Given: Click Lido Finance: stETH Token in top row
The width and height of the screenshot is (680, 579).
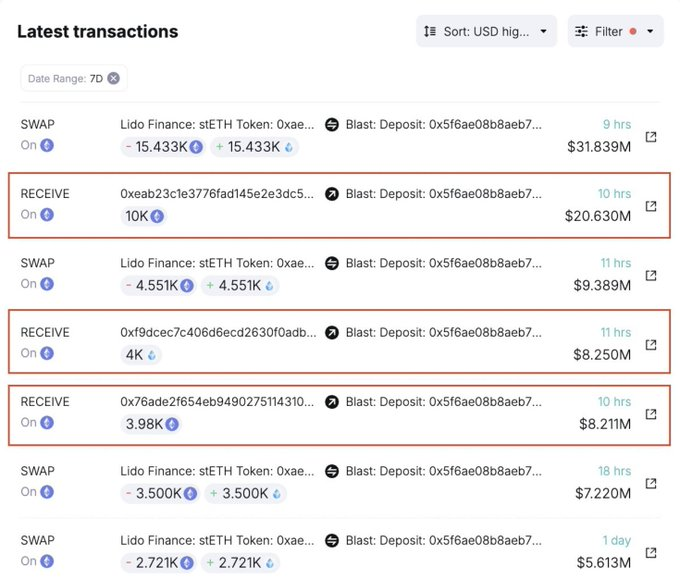Looking at the screenshot, I should 216,124.
